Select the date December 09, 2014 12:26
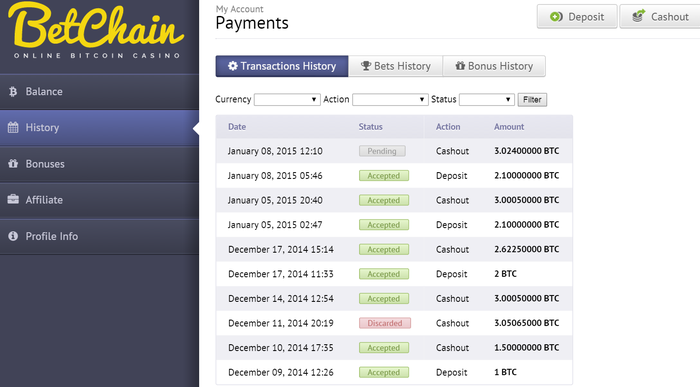 pos(281,372)
